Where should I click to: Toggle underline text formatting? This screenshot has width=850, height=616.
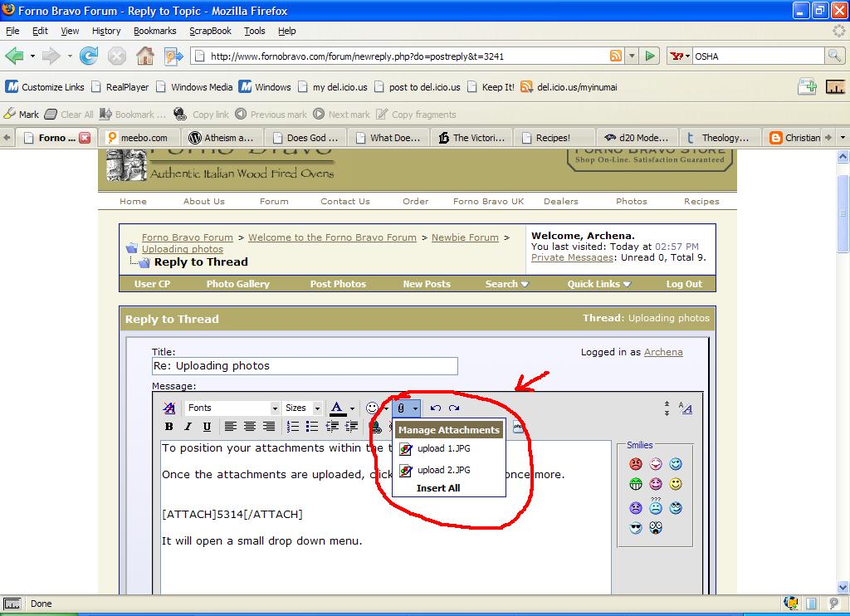207,427
